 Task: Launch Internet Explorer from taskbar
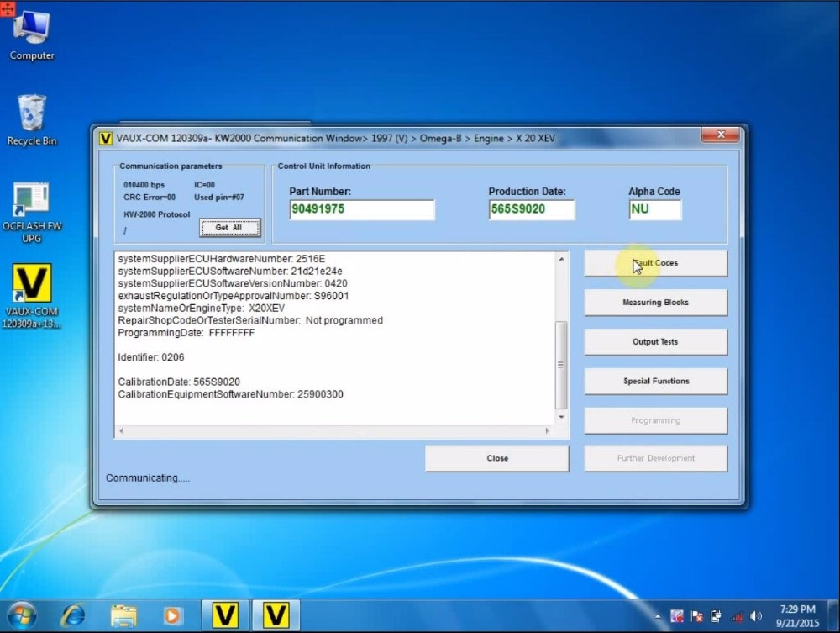point(73,615)
